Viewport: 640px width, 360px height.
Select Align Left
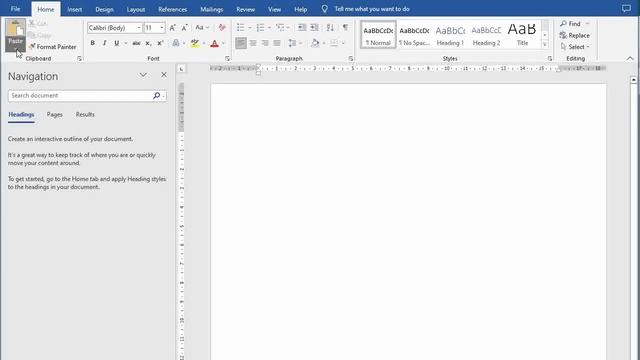241,43
